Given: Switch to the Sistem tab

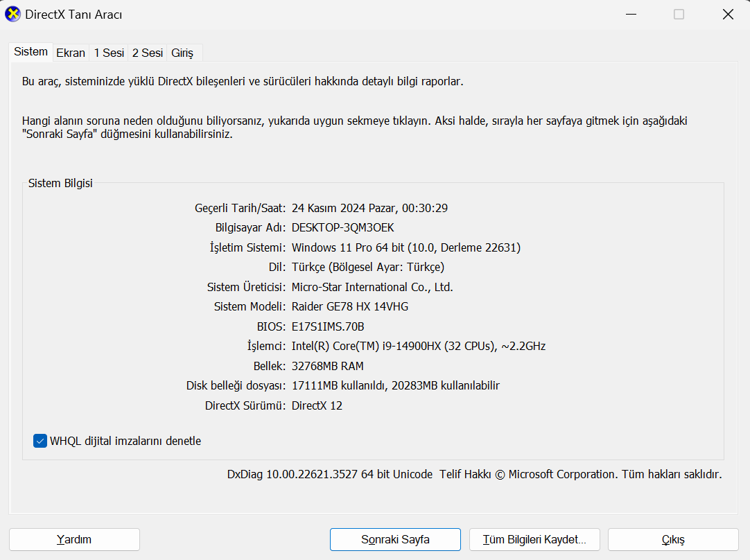Looking at the screenshot, I should [x=30, y=52].
